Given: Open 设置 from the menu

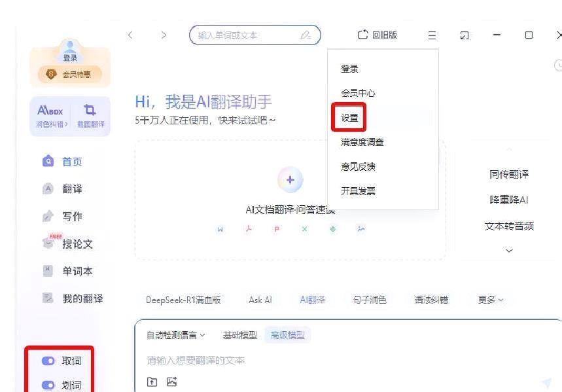Looking at the screenshot, I should click(x=349, y=118).
